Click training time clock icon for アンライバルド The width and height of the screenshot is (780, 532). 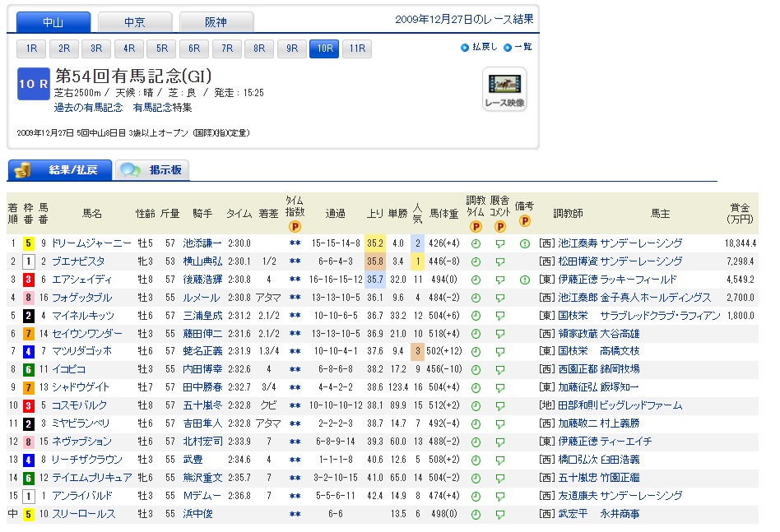point(476,496)
